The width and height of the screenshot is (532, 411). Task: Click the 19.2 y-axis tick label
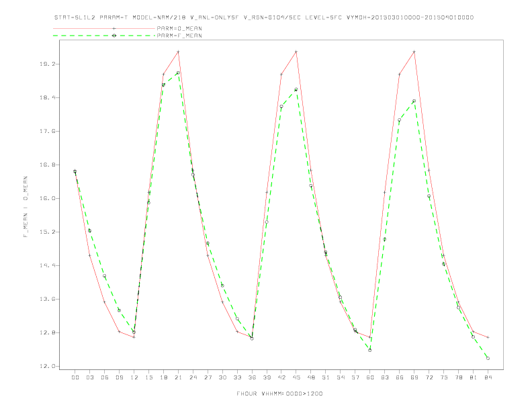46,64
